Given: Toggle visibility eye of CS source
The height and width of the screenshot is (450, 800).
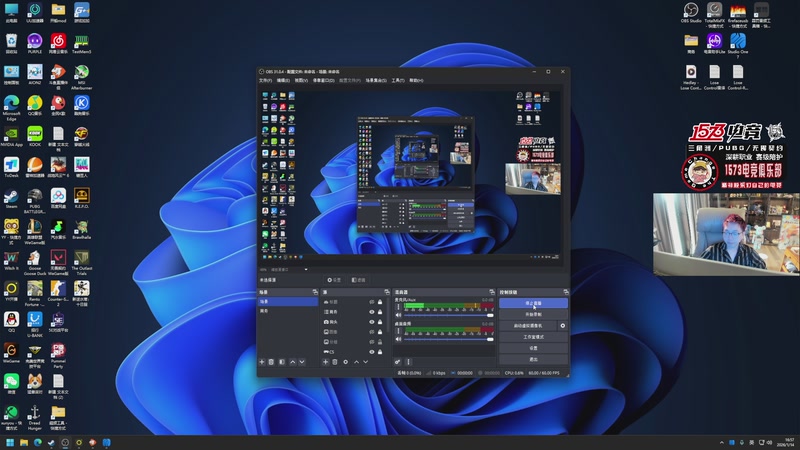Looking at the screenshot, I should point(372,352).
